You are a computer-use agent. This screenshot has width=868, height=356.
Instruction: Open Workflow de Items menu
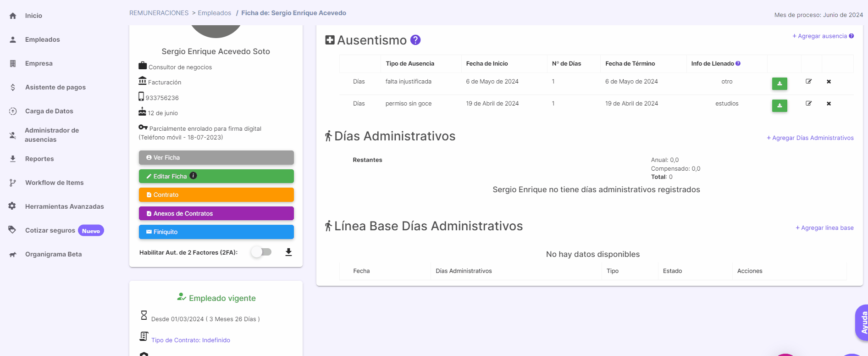(x=55, y=183)
